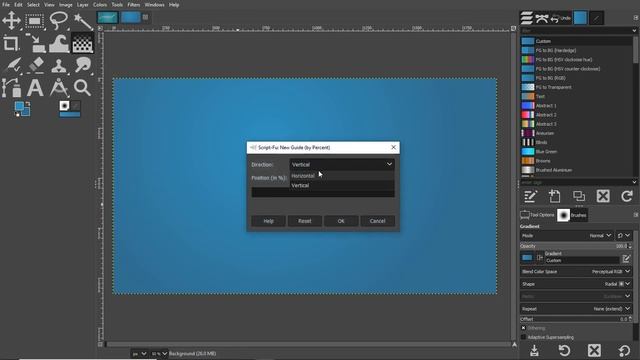Open the zoom percentage dropdown in status bar
The width and height of the screenshot is (640, 360).
coord(159,353)
